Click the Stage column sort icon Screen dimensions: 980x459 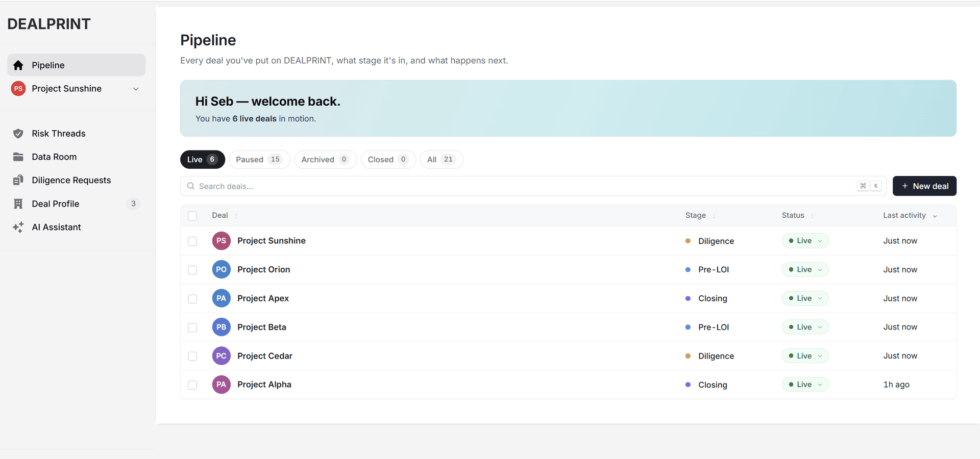pyautogui.click(x=714, y=216)
